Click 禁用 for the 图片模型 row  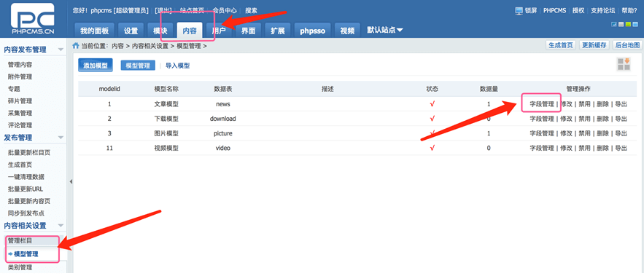(584, 134)
